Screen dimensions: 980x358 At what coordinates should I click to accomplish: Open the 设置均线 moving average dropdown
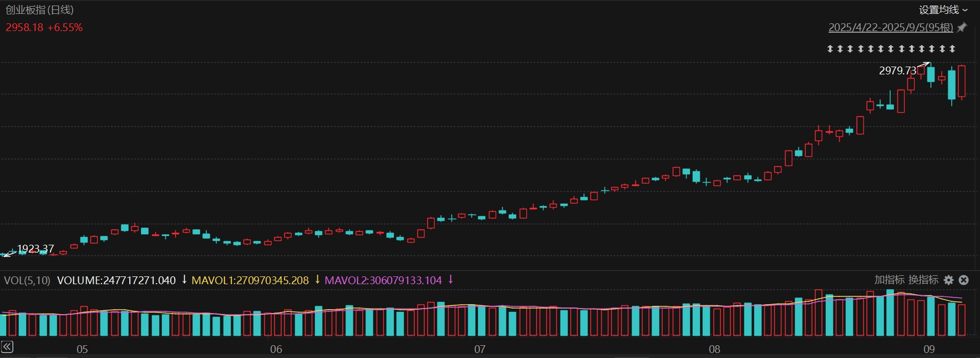coord(943,10)
